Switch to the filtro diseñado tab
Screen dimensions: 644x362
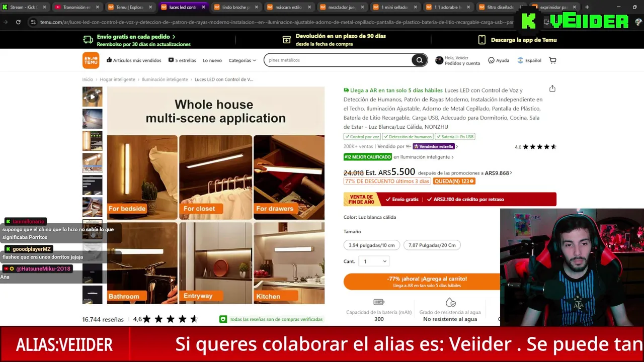tap(500, 7)
